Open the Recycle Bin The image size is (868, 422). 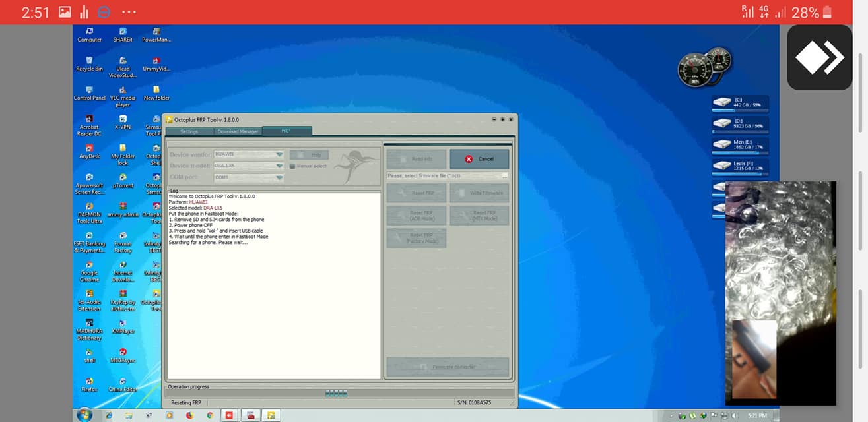[89, 64]
